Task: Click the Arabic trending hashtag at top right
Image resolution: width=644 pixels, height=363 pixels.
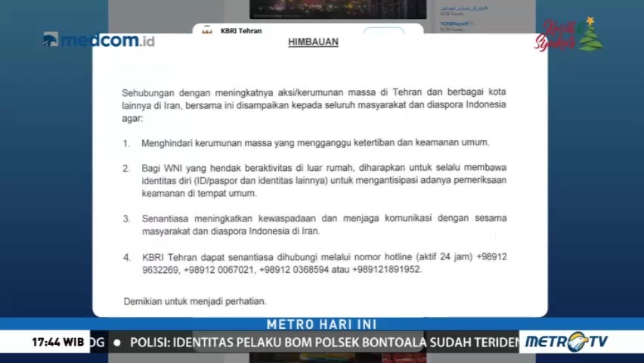Action: (463, 8)
